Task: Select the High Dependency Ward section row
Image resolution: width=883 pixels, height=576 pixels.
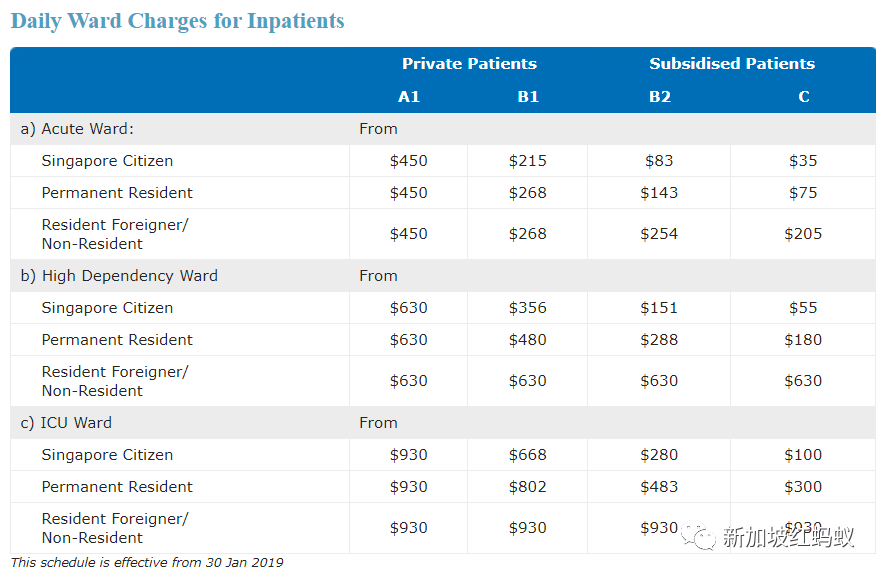Action: pyautogui.click(x=119, y=276)
